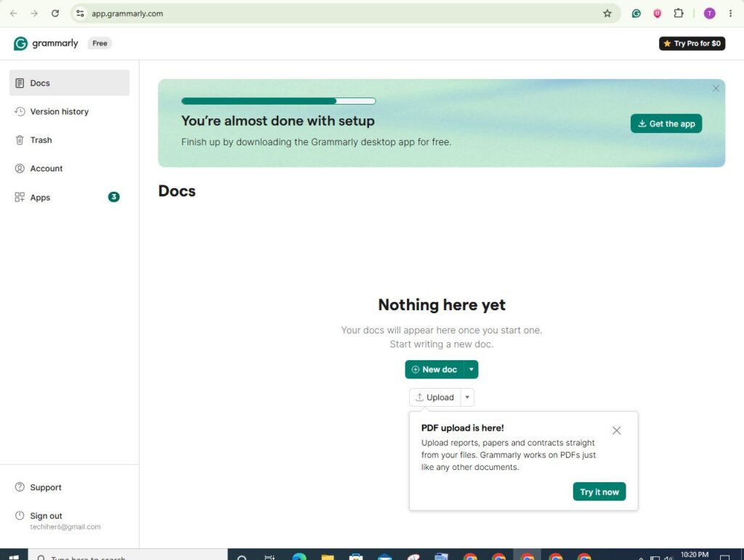Reload the page with refresh icon
Viewport: 744px width, 560px height.
coord(55,13)
